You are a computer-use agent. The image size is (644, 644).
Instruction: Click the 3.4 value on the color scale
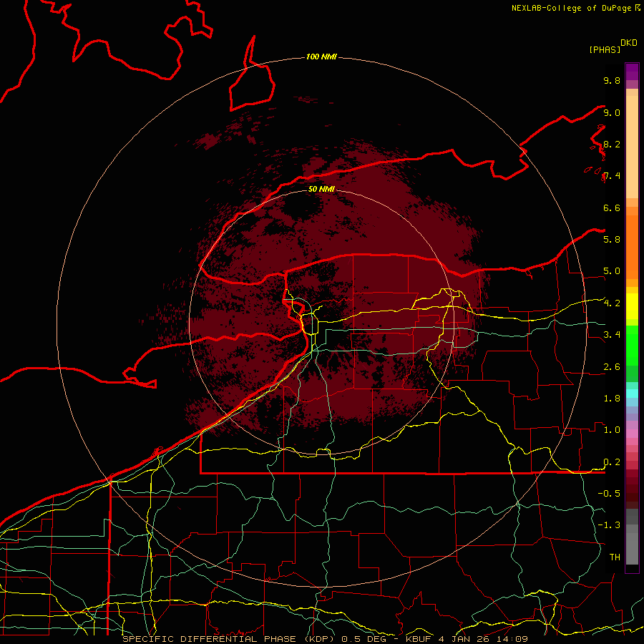click(x=612, y=335)
